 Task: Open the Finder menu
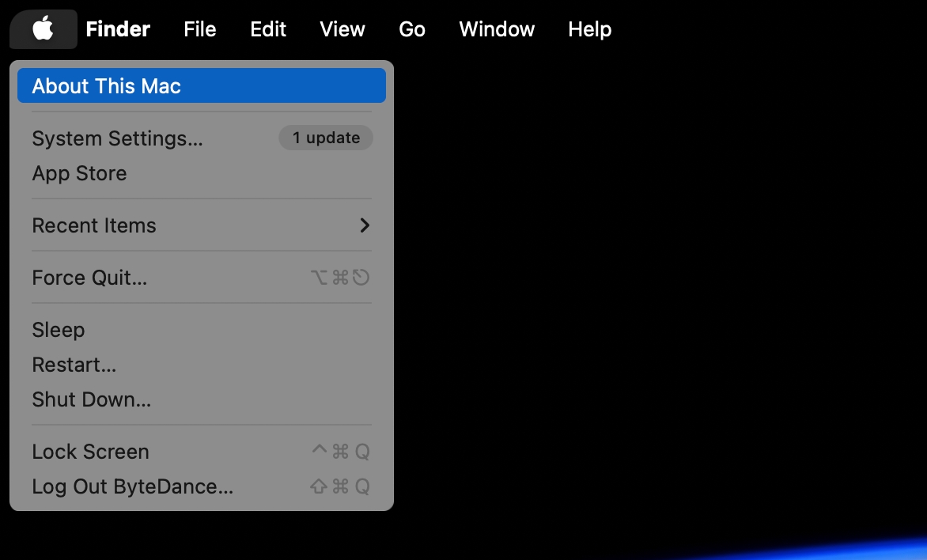click(x=118, y=29)
